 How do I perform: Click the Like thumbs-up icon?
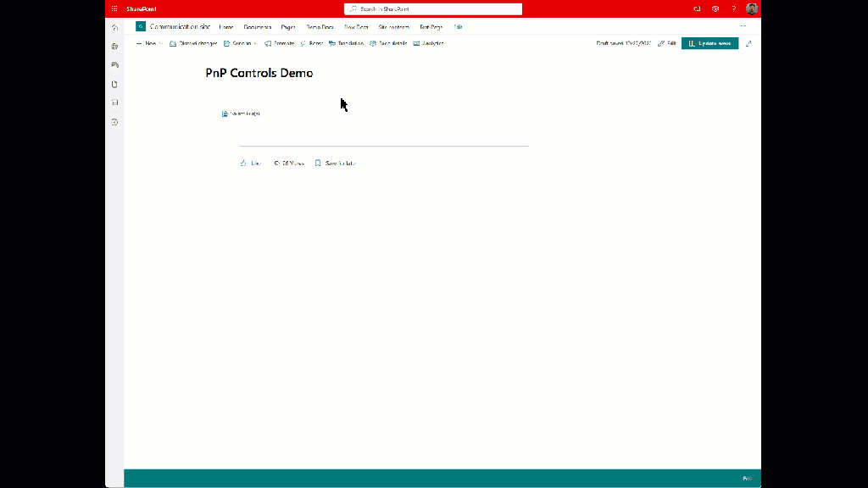point(243,163)
